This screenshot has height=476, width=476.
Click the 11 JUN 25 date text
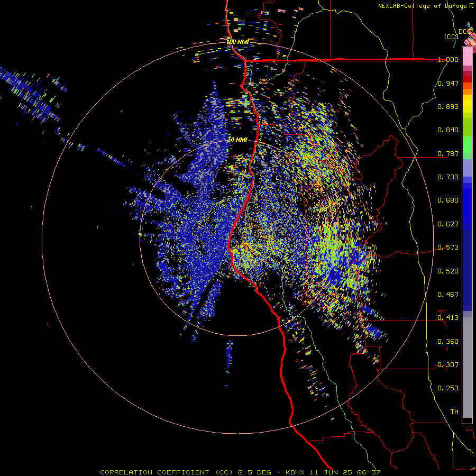(332, 472)
